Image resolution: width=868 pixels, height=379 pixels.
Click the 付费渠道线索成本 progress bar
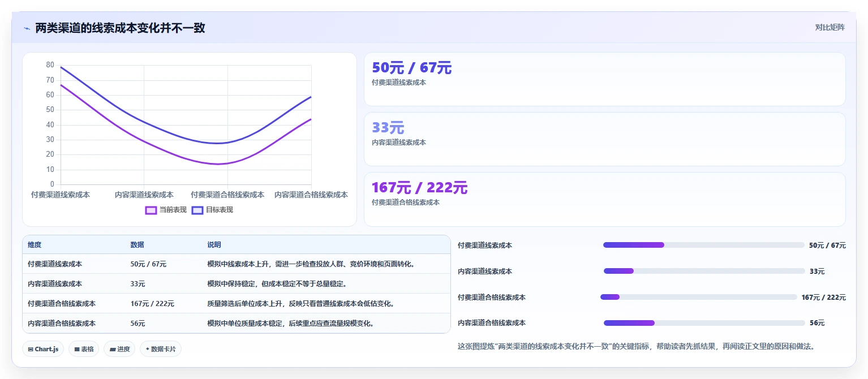704,245
